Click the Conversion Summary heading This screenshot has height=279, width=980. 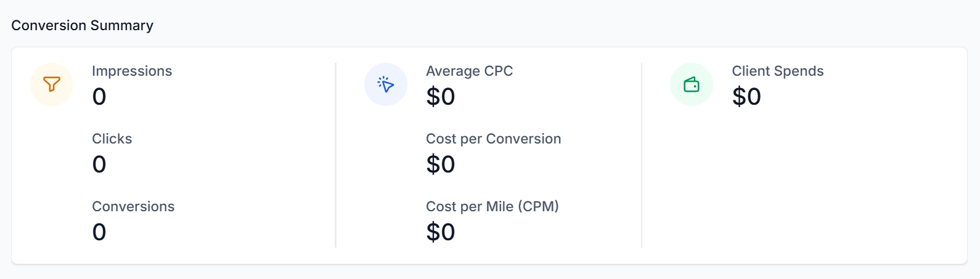click(x=83, y=25)
